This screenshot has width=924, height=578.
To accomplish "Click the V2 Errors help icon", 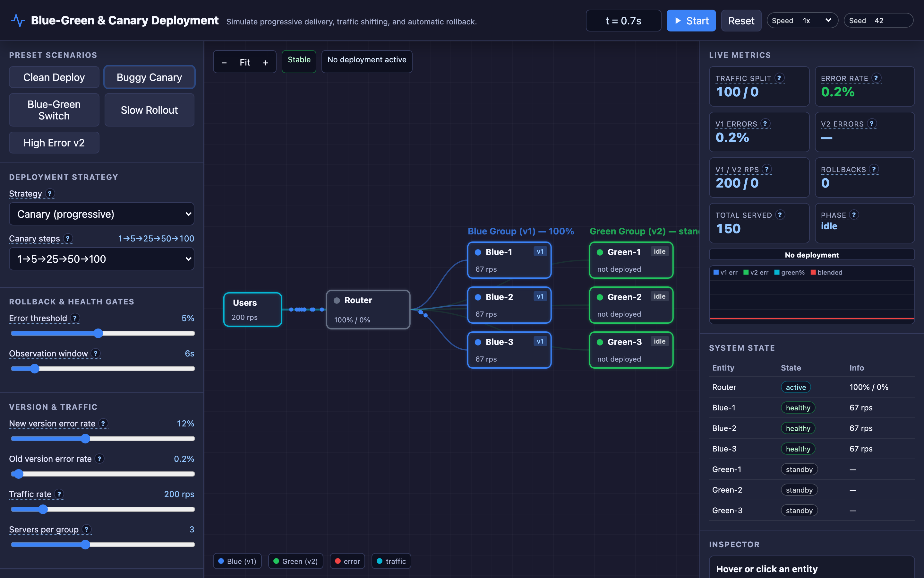I will (872, 124).
